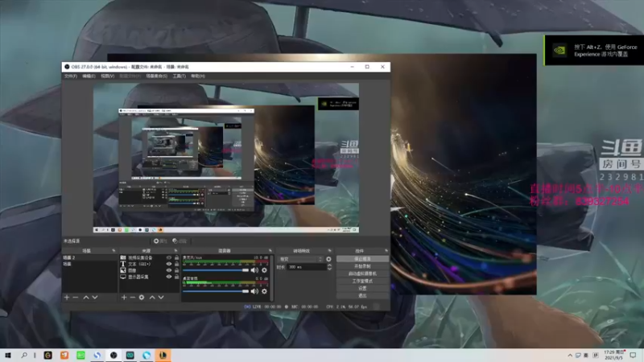644x362 pixels.
Task: Click the 退出 exit button
Action: tap(362, 295)
